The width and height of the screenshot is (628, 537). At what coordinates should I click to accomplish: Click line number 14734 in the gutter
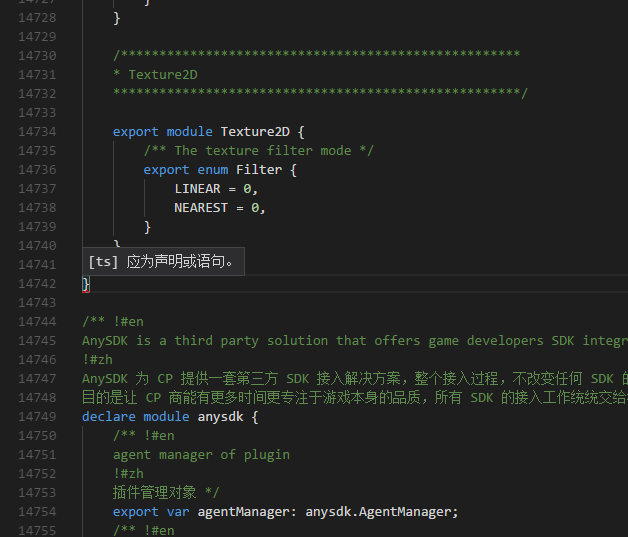(37, 131)
